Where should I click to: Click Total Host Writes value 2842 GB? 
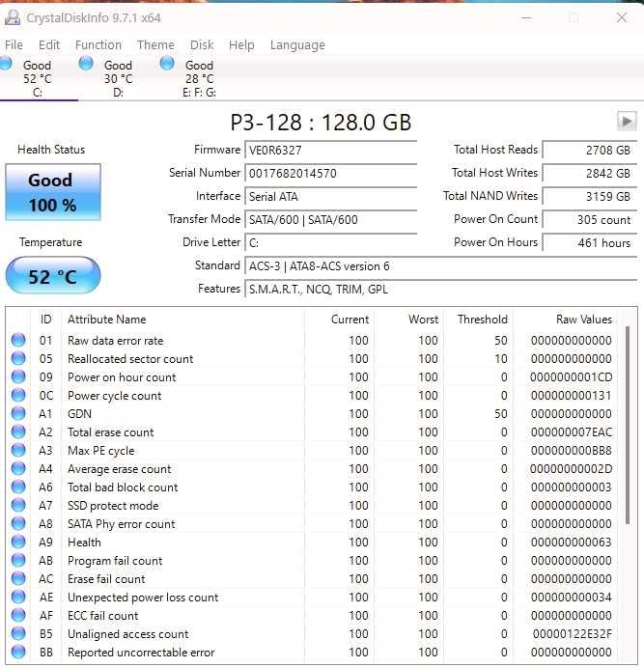click(590, 174)
